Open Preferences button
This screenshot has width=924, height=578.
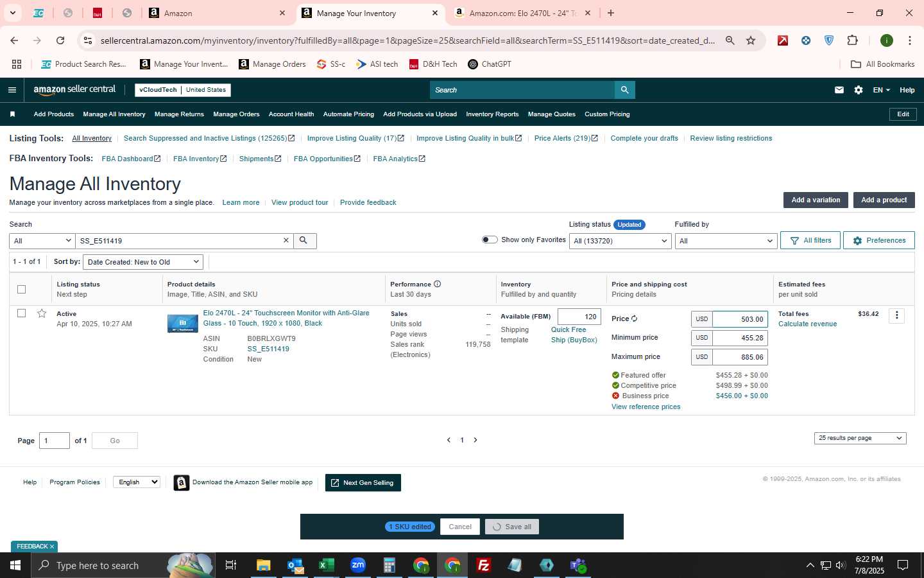pyautogui.click(x=879, y=241)
